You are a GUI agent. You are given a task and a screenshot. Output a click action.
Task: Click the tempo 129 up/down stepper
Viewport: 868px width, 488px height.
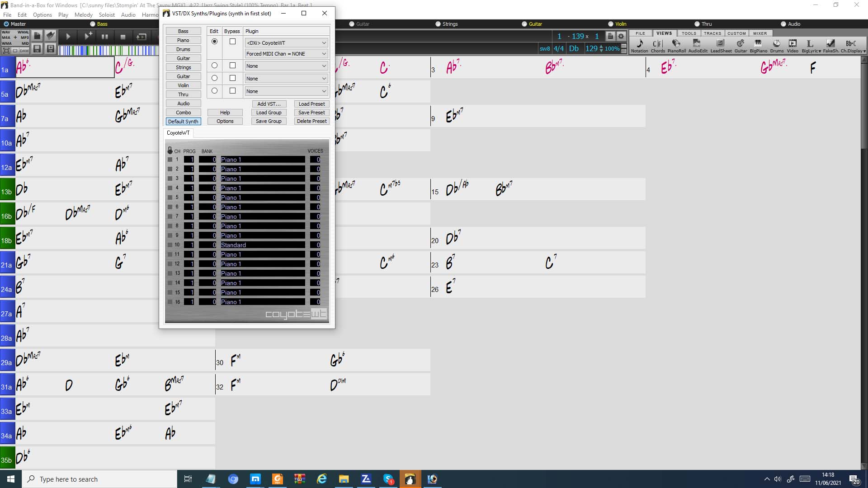[x=601, y=48]
